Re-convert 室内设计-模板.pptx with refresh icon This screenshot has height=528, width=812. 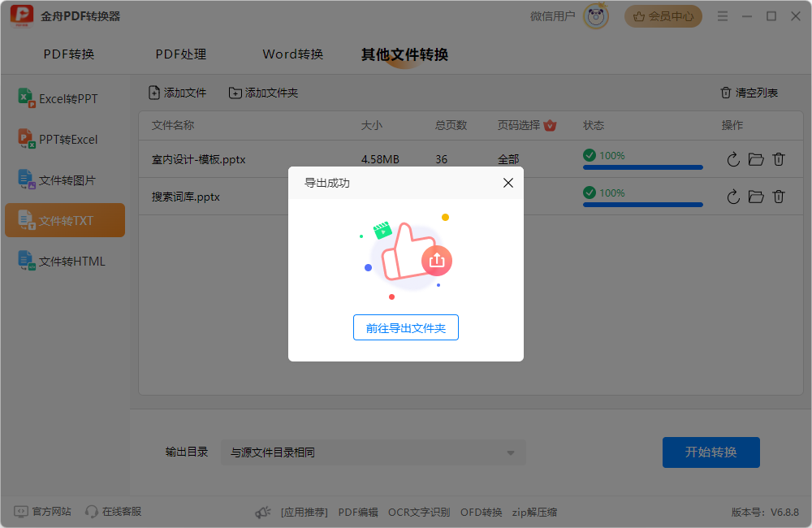pyautogui.click(x=733, y=159)
